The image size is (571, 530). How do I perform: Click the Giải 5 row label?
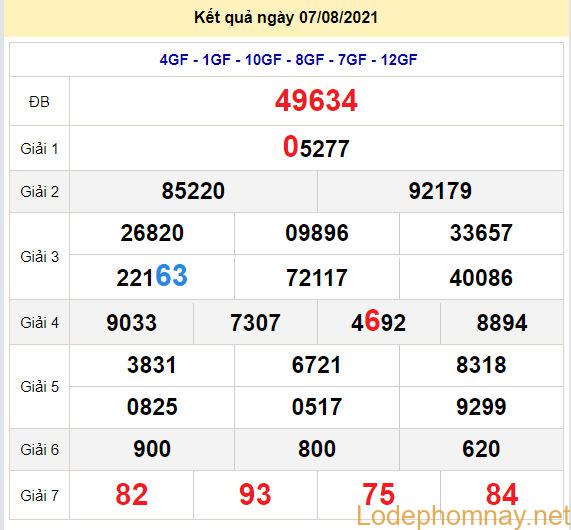(x=39, y=386)
